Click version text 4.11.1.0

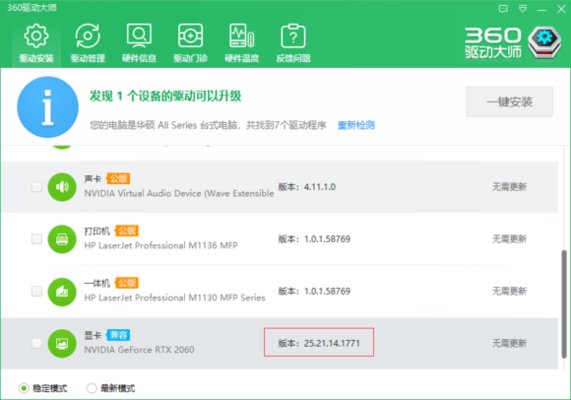[x=320, y=187]
